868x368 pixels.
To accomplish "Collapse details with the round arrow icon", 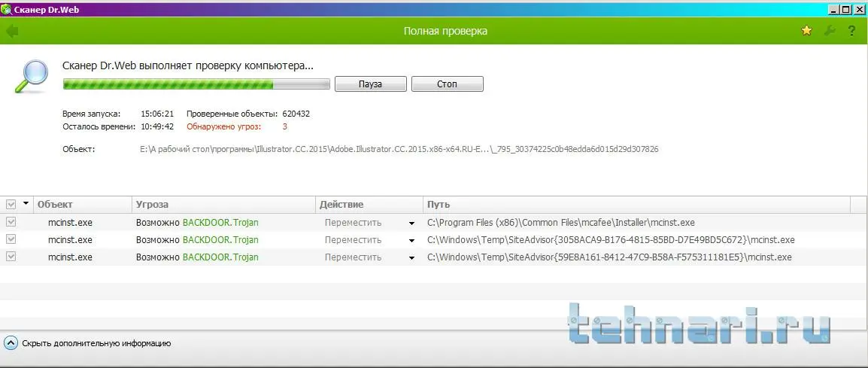I will click(x=11, y=343).
